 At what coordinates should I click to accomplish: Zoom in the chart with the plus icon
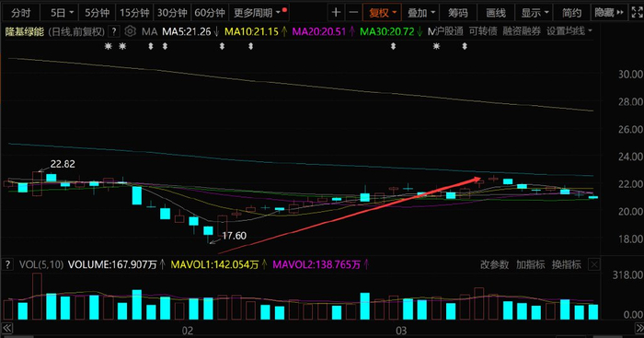[x=337, y=13]
